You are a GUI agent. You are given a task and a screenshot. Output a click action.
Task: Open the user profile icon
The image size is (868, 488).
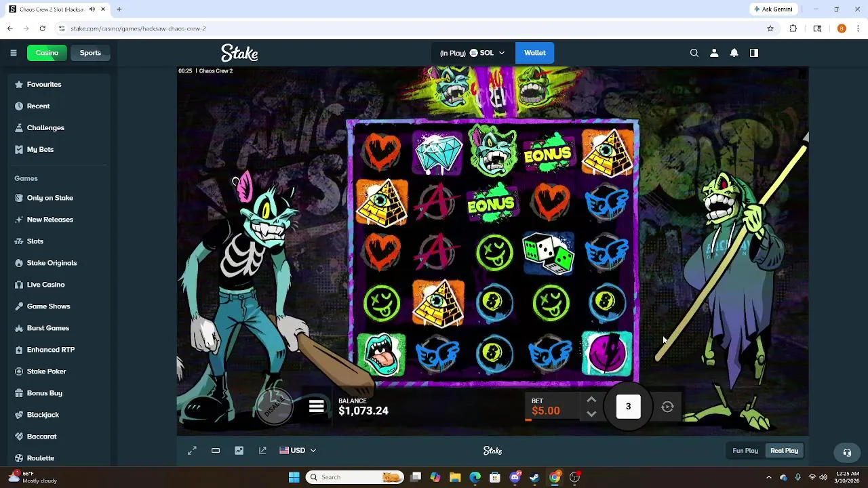click(x=714, y=53)
